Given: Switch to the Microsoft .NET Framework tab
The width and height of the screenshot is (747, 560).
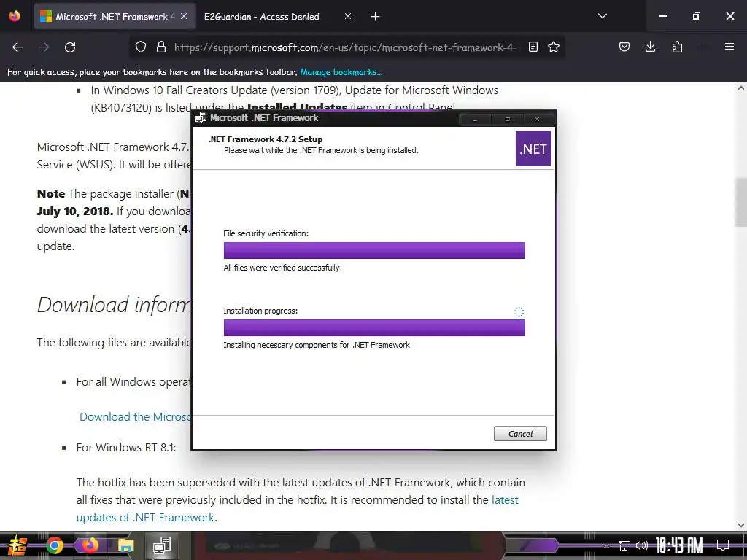Looking at the screenshot, I should click(115, 17).
